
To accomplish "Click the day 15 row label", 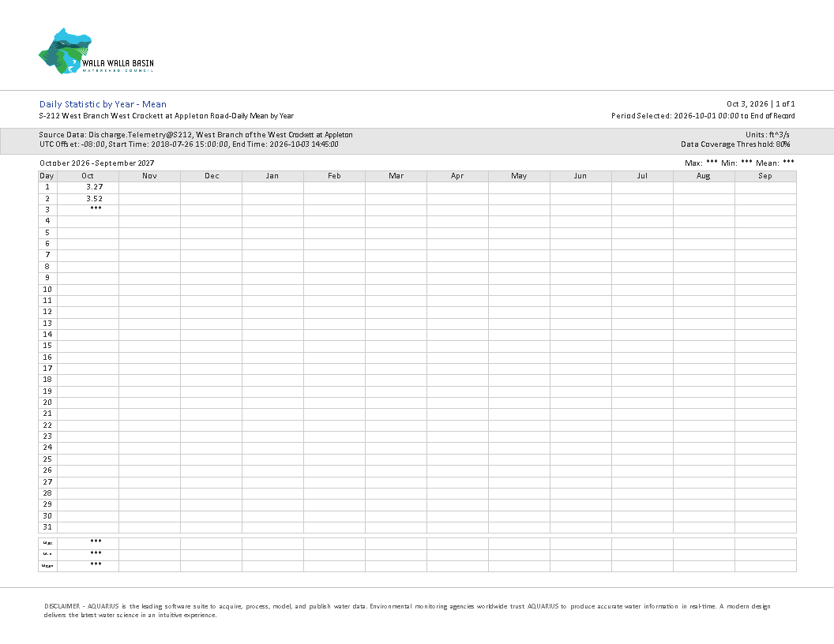I will [47, 346].
